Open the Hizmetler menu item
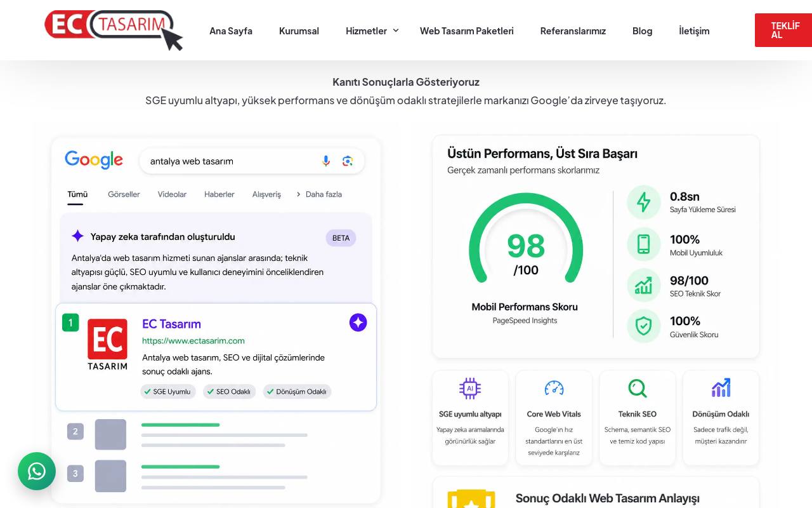This screenshot has width=812, height=508. coord(366,30)
